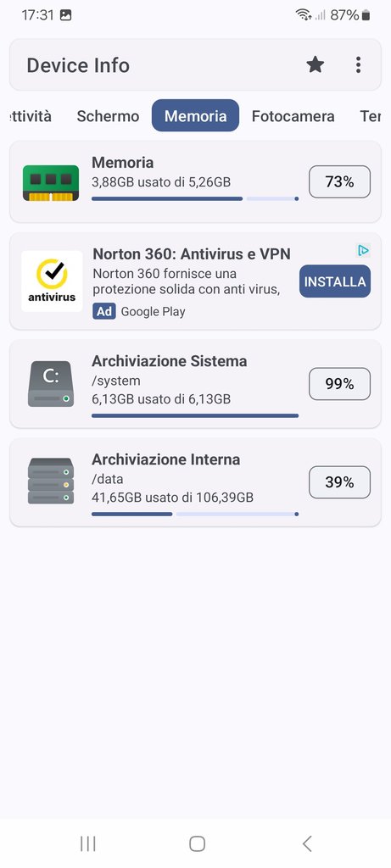Tap the 73% memory usage badge
The width and height of the screenshot is (391, 868).
[339, 181]
